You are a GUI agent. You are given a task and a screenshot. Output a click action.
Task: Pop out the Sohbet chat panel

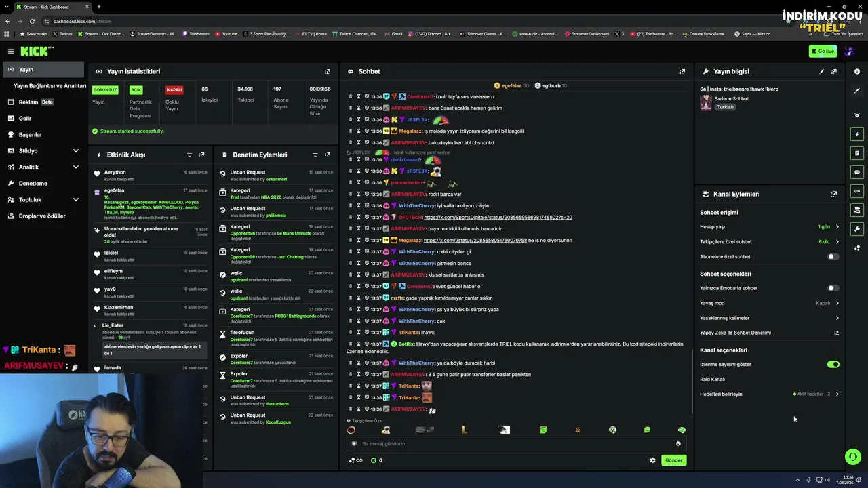[x=682, y=71]
